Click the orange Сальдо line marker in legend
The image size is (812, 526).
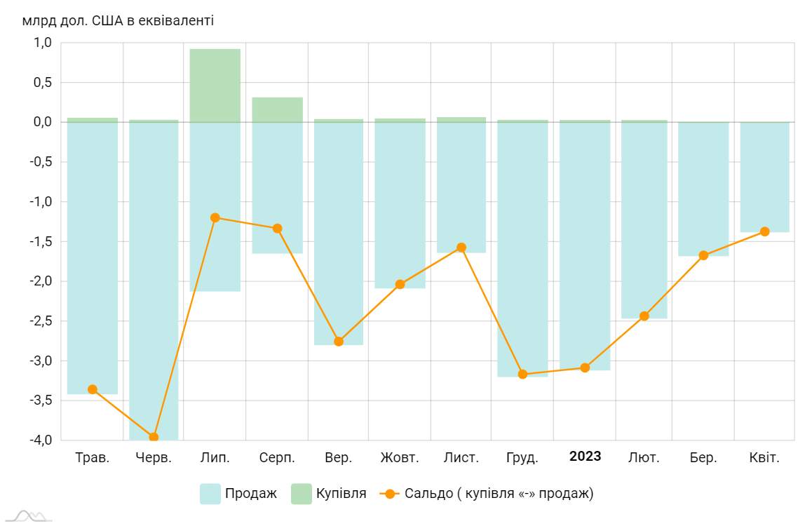point(389,494)
